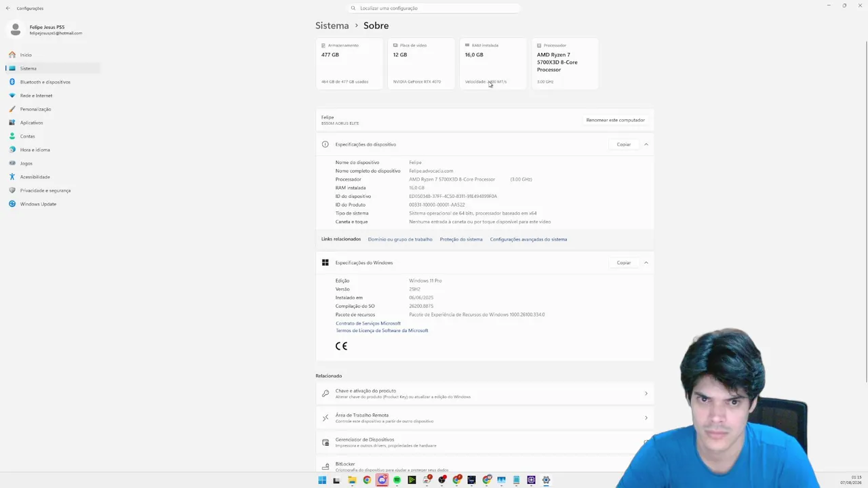Image resolution: width=868 pixels, height=488 pixels.
Task: Click the Relacionado section heading
Action: 329,375
